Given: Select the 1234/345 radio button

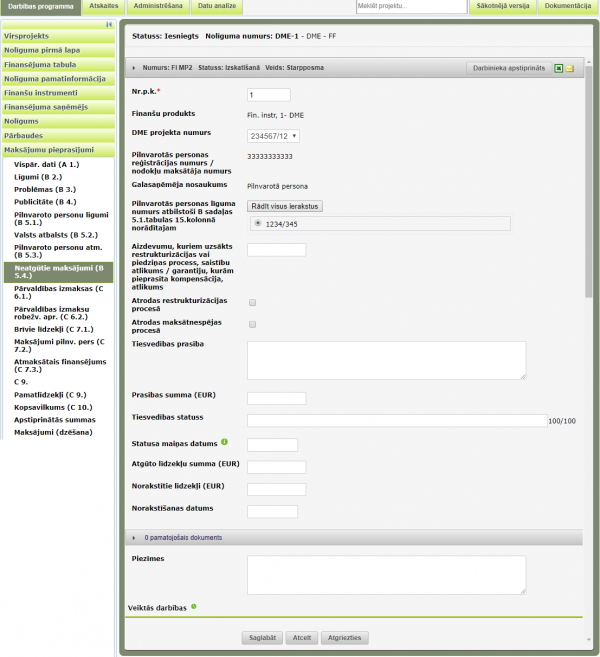Looking at the screenshot, I should [x=259, y=223].
